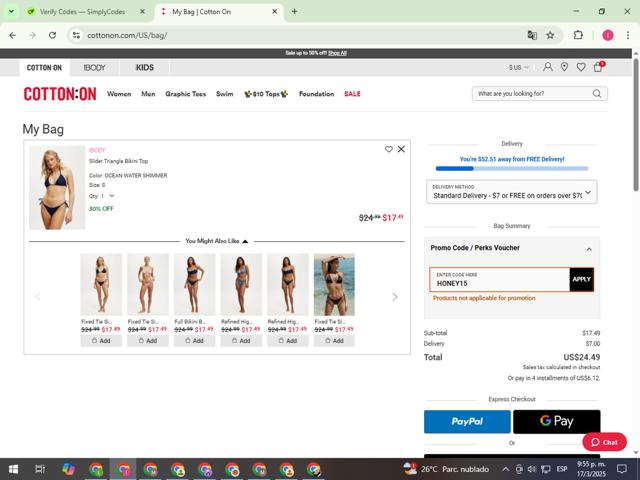Click the search magnifier icon
This screenshot has width=640, height=480.
click(597, 93)
